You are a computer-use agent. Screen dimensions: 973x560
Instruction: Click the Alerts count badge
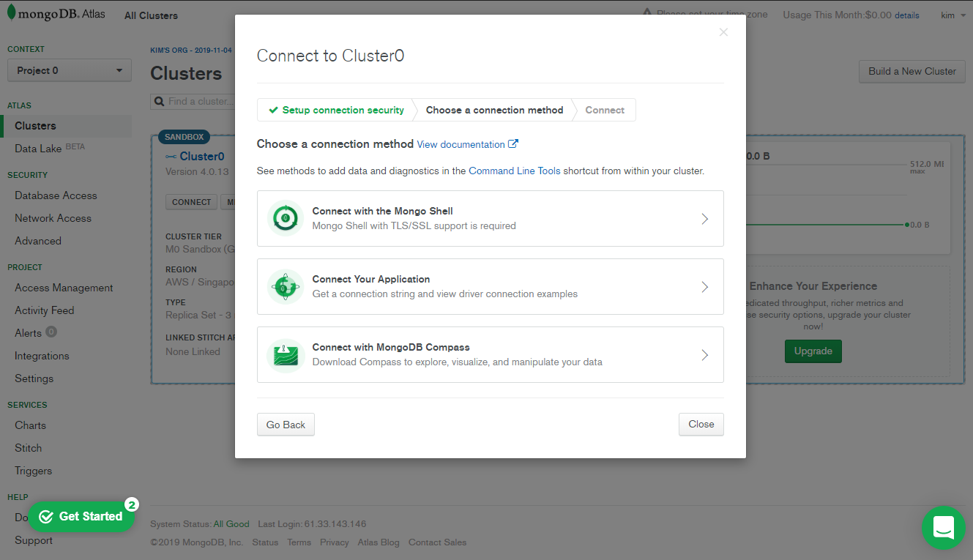coord(51,332)
